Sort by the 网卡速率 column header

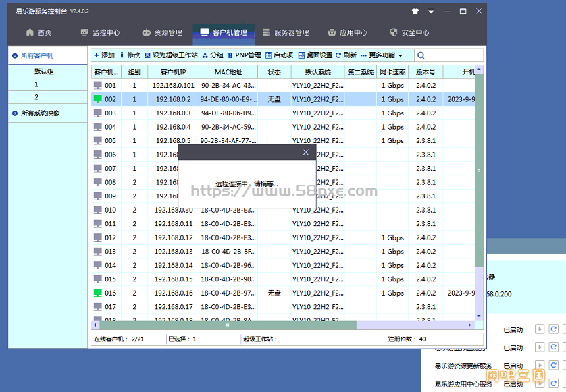point(392,72)
